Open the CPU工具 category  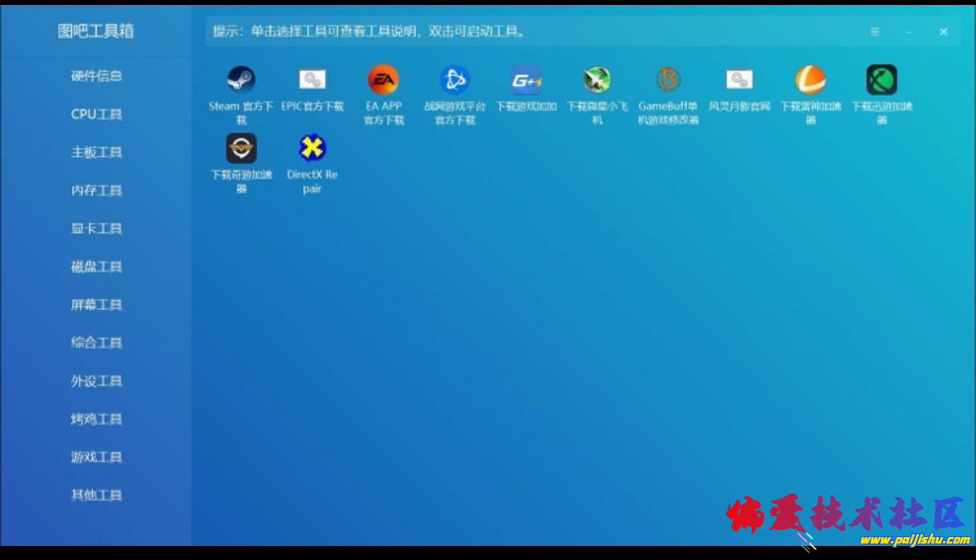(96, 114)
